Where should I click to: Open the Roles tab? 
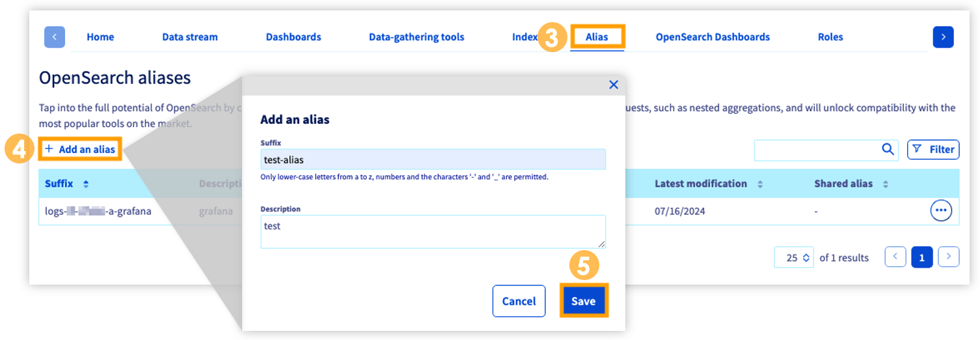[x=830, y=37]
